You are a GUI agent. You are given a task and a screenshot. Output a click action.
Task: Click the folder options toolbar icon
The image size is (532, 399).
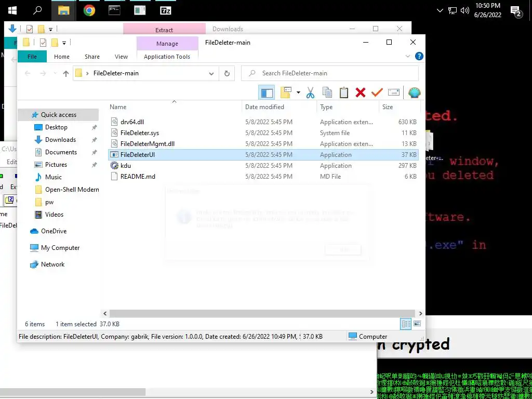coord(286,92)
